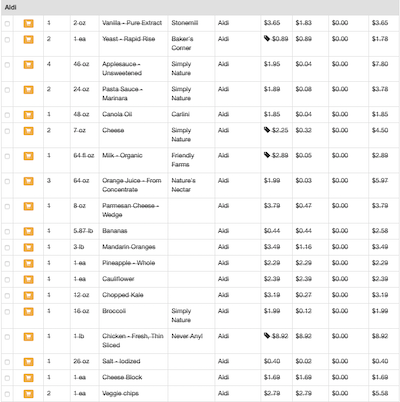The height and width of the screenshot is (402, 400).
Task: Click the cart icon for Broccoli
Action: tap(29, 311)
